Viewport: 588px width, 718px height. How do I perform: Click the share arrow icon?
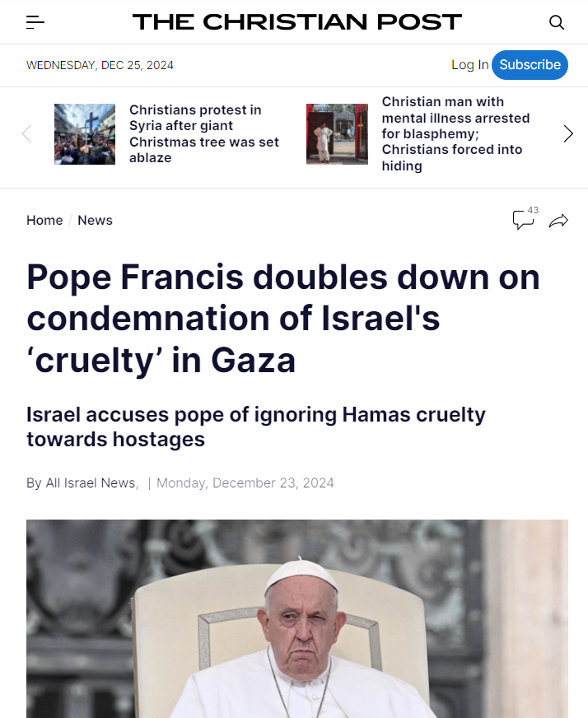pyautogui.click(x=558, y=221)
